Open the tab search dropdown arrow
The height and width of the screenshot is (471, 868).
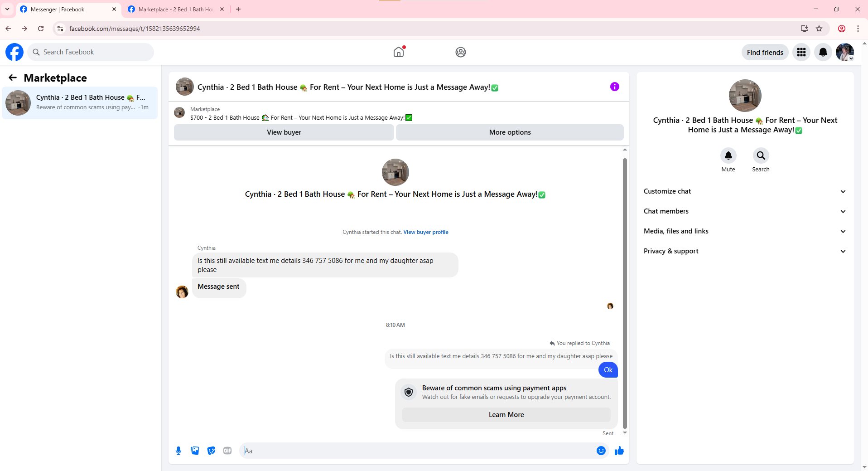tap(7, 9)
